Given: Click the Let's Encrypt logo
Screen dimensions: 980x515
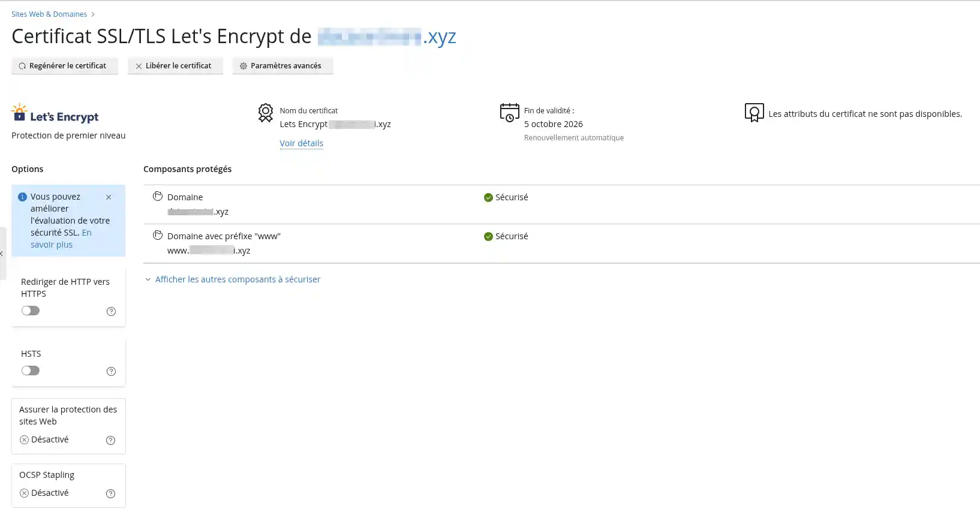Looking at the screenshot, I should click(x=55, y=113).
